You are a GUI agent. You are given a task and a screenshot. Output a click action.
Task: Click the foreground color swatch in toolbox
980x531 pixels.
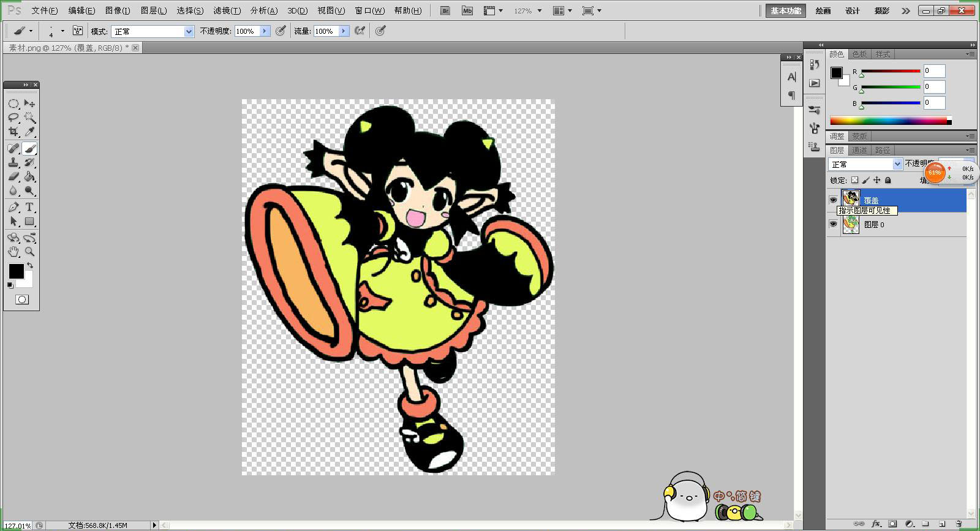point(17,271)
